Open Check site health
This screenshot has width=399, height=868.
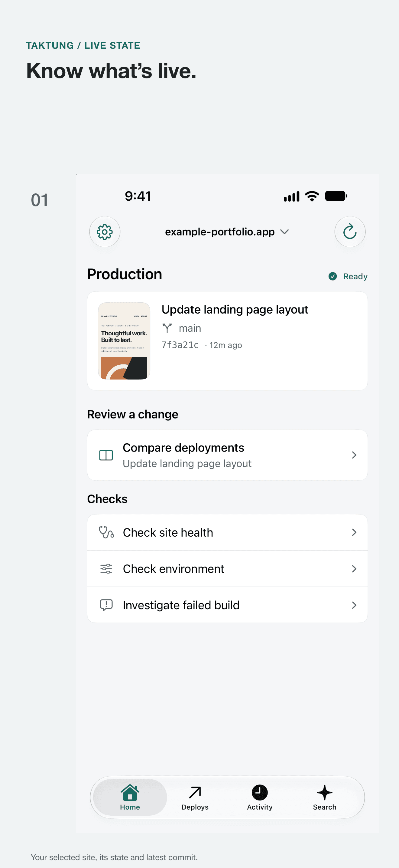click(227, 532)
